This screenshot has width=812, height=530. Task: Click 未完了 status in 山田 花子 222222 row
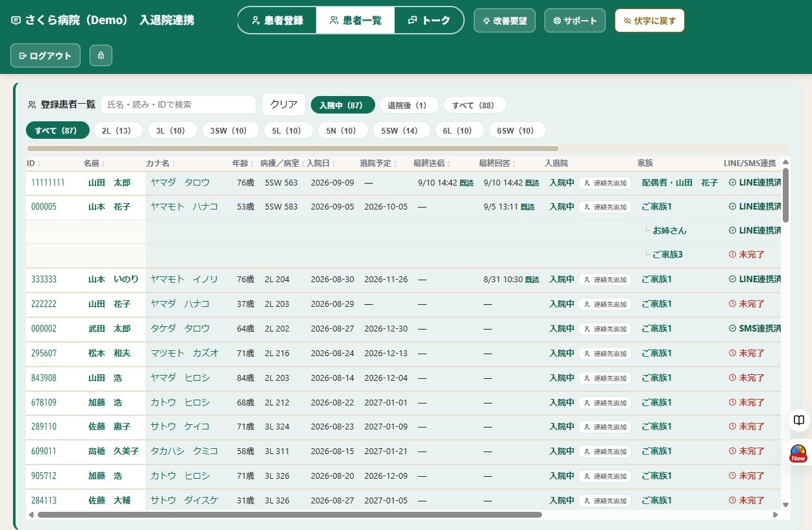[x=747, y=304]
